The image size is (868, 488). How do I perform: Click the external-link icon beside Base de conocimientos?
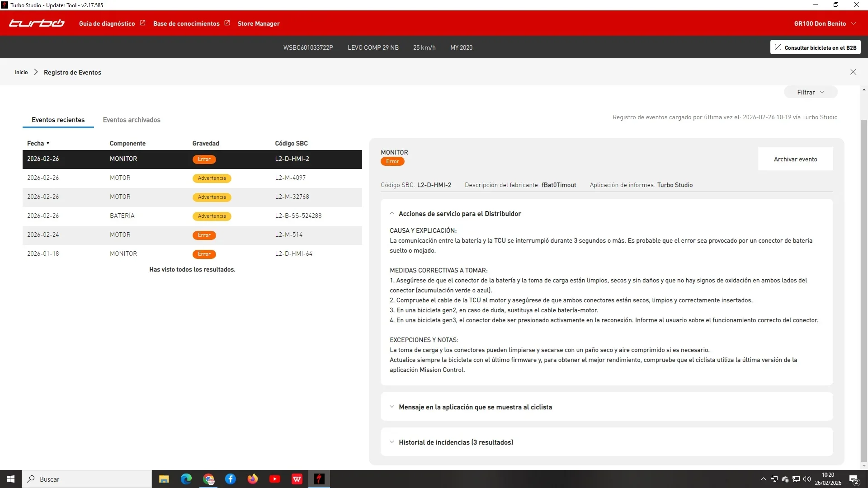227,23
